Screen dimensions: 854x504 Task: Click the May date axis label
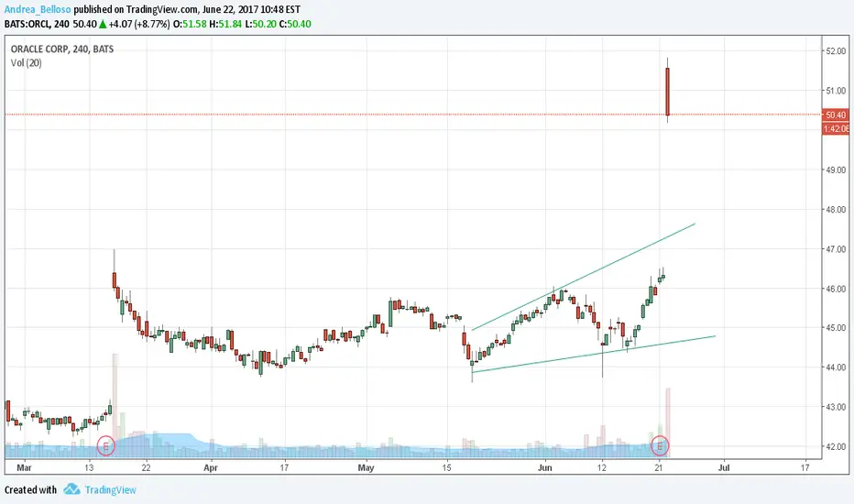click(366, 467)
